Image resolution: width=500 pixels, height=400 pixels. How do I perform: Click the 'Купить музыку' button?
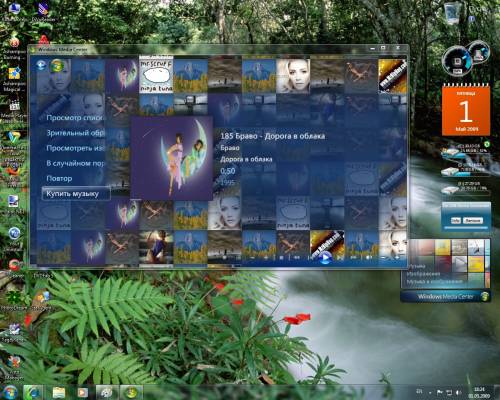tap(76, 194)
